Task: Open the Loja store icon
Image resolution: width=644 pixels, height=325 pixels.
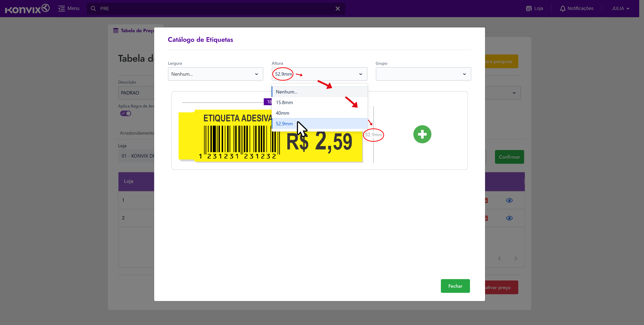Action: [529, 9]
